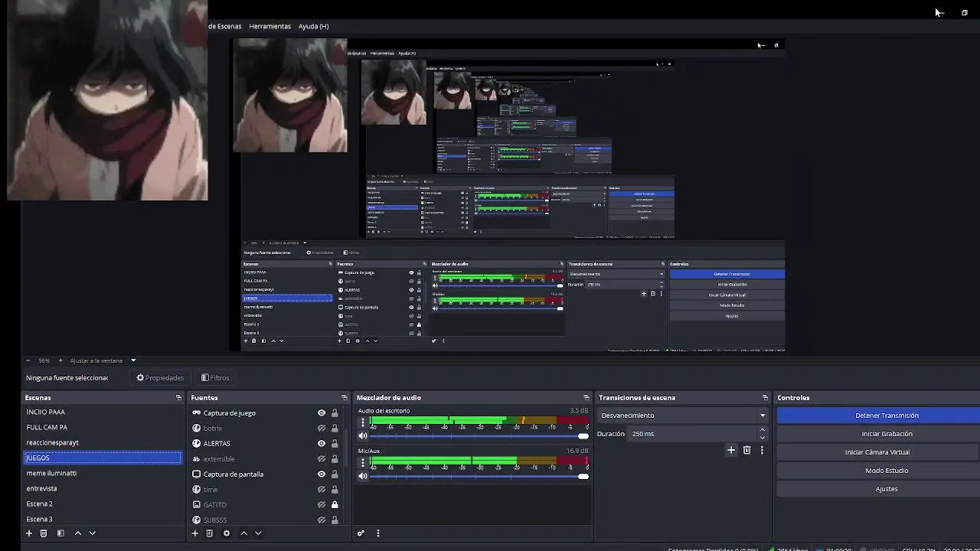Click the image icon of GATITO source

click(197, 504)
